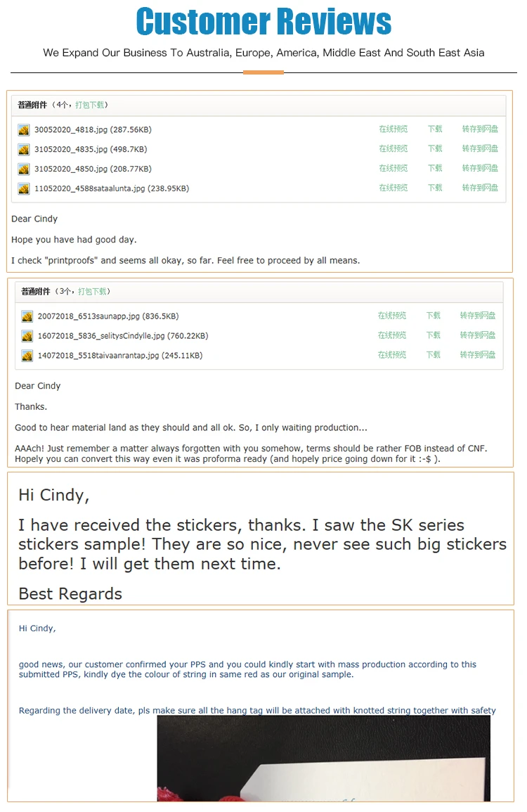
Task: Open 在线预览 for 30052020_4818.jpg
Action: coord(393,129)
